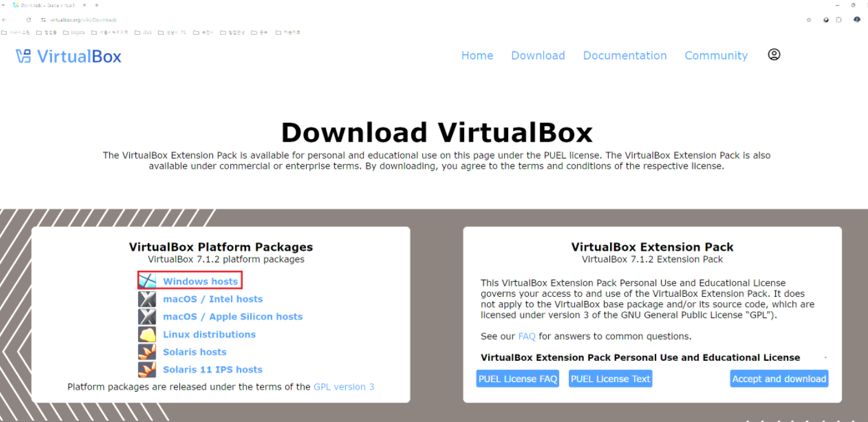Click the Accept and download button
The image size is (868, 422).
coord(779,378)
